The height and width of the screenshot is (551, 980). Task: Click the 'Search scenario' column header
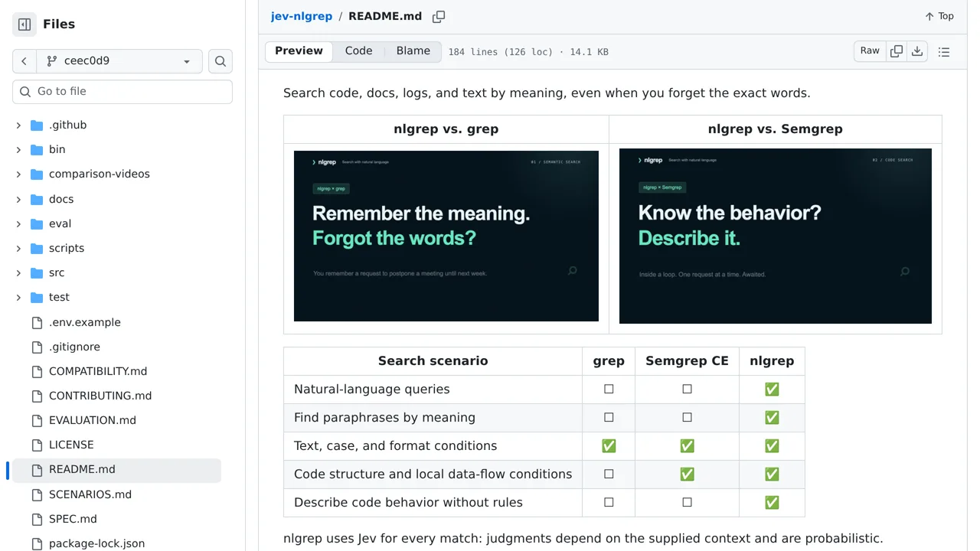(433, 361)
